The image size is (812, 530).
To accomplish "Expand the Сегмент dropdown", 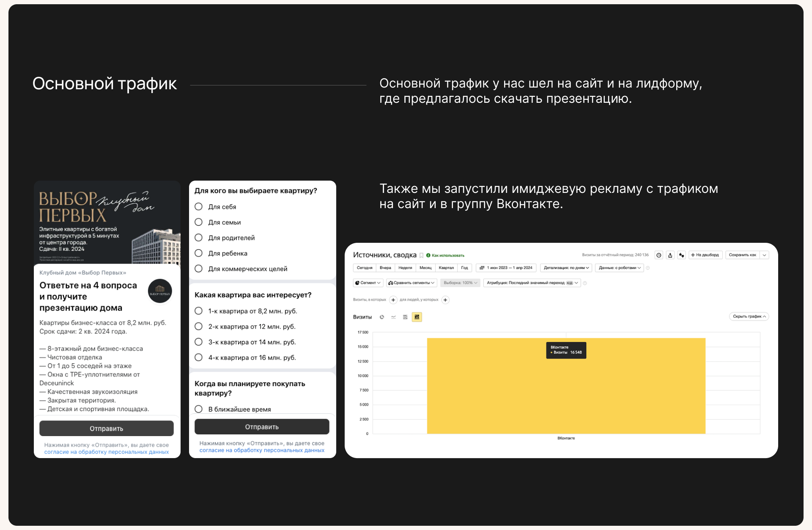I will pos(368,283).
